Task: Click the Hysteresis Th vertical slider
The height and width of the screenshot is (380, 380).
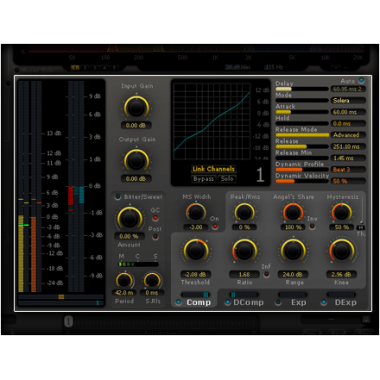Action: click(361, 212)
